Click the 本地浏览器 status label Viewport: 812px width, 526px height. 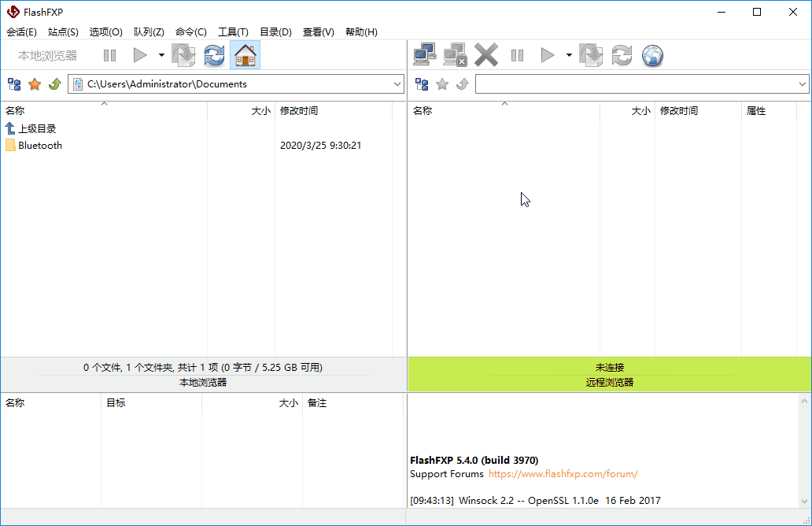pyautogui.click(x=203, y=383)
